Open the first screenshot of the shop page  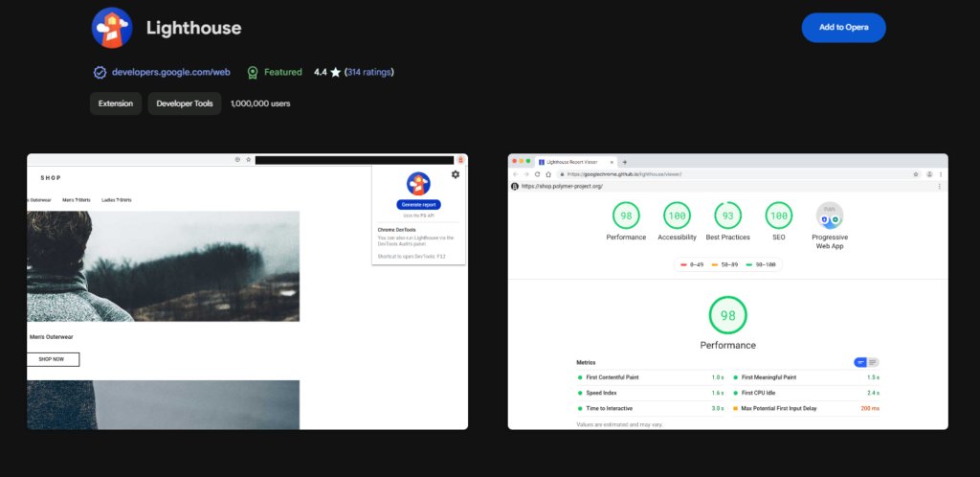tap(248, 291)
